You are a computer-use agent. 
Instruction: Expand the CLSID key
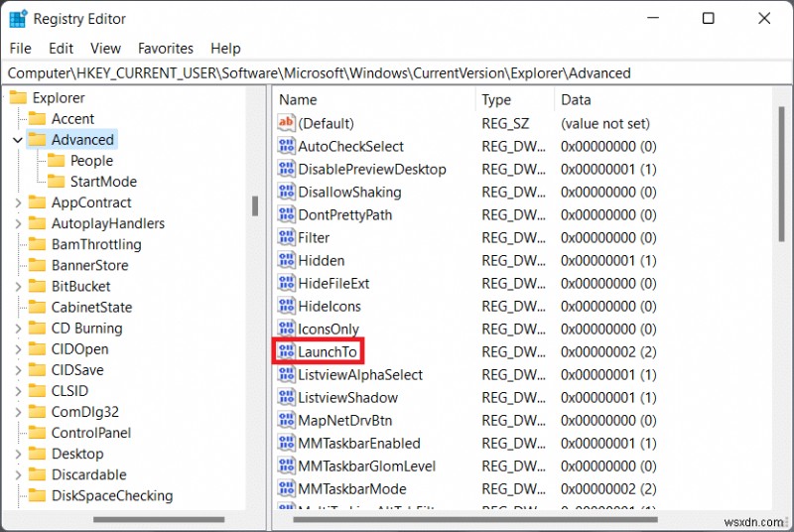tap(18, 391)
